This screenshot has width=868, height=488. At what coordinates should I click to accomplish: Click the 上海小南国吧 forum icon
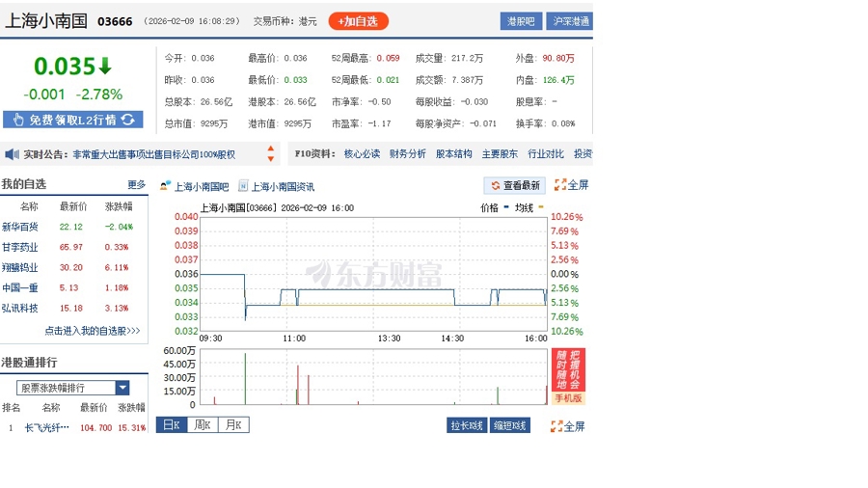click(x=165, y=186)
